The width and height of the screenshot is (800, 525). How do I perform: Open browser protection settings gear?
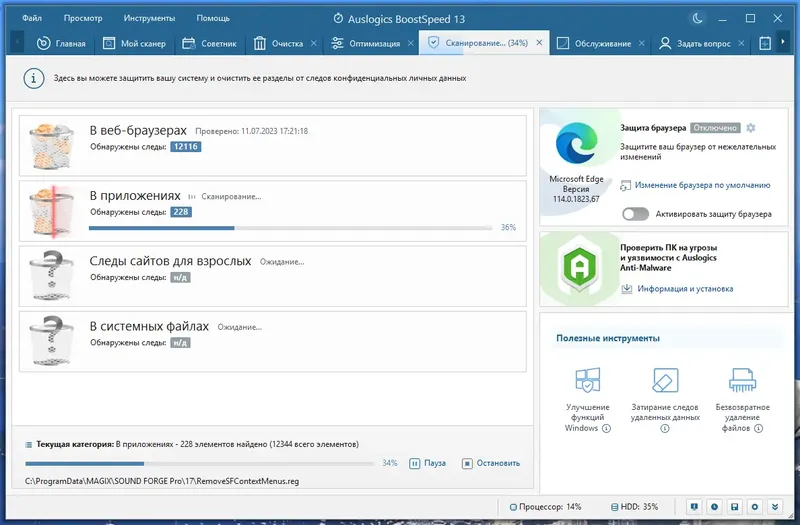751,128
